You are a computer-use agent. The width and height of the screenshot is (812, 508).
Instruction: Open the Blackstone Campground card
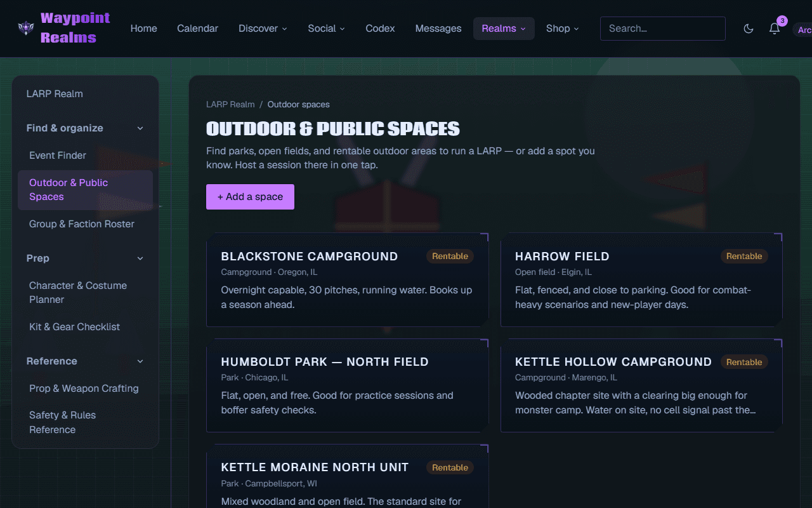348,280
